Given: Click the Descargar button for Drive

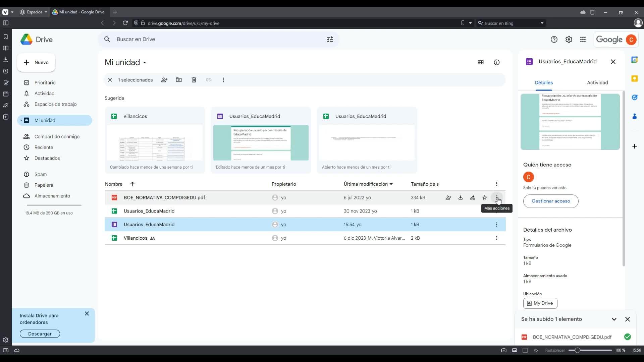Looking at the screenshot, I should 40,334.
